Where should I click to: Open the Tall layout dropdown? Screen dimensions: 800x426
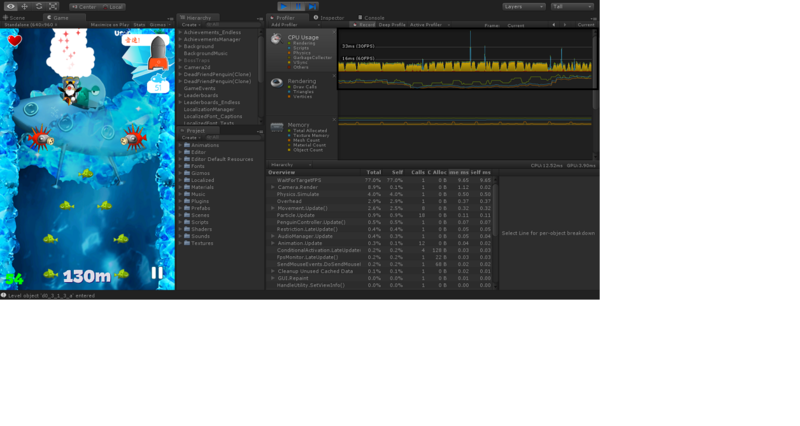click(x=572, y=7)
